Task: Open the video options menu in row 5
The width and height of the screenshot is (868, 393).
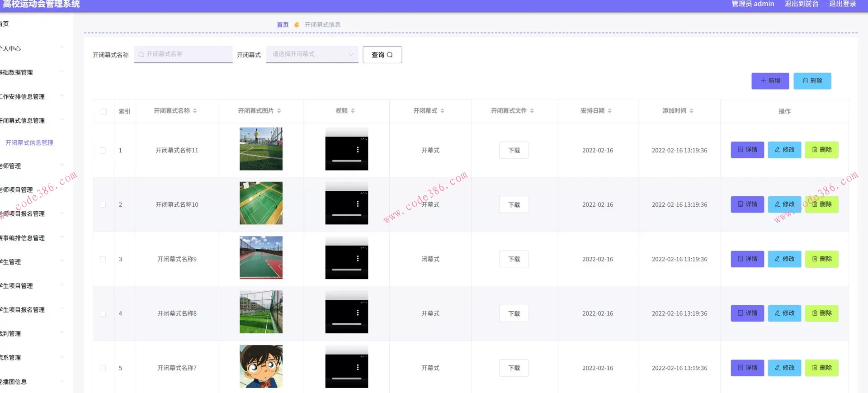Action: coord(358,368)
